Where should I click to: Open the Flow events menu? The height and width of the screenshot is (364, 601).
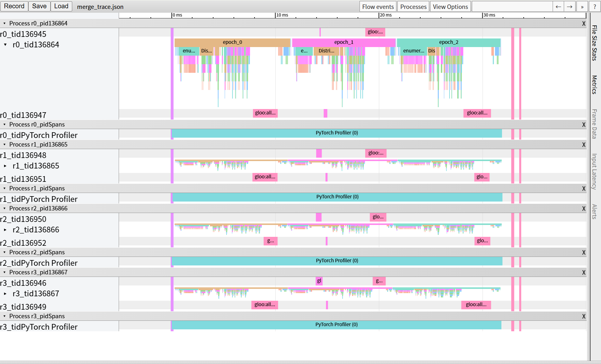pos(378,7)
